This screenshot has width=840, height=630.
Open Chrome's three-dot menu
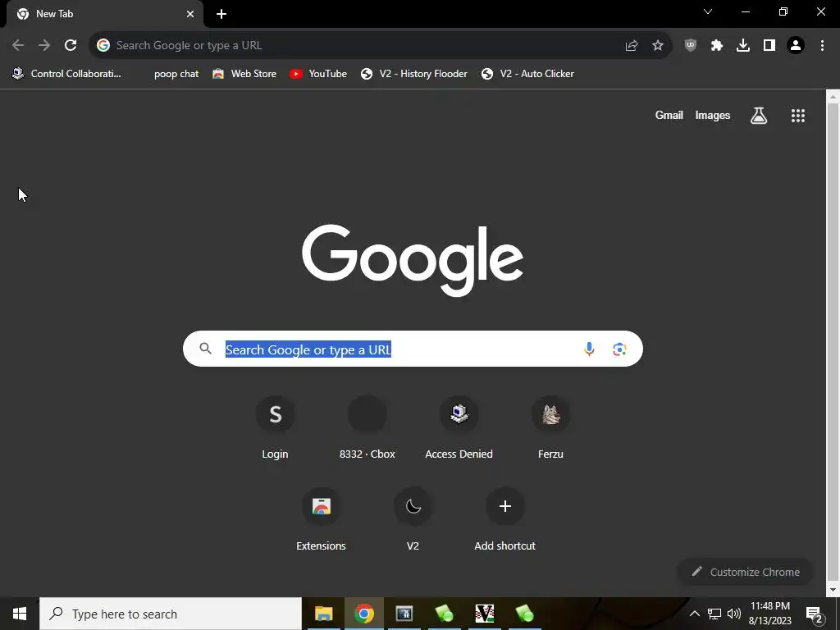click(822, 46)
